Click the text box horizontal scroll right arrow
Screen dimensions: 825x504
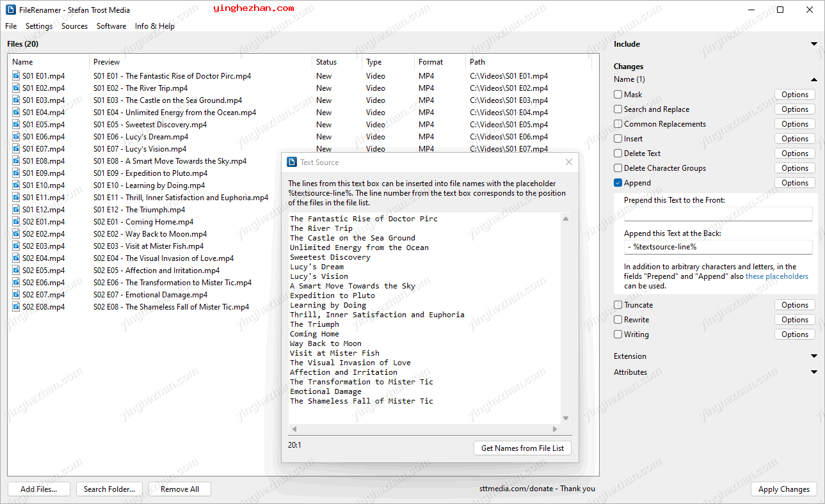[555, 429]
